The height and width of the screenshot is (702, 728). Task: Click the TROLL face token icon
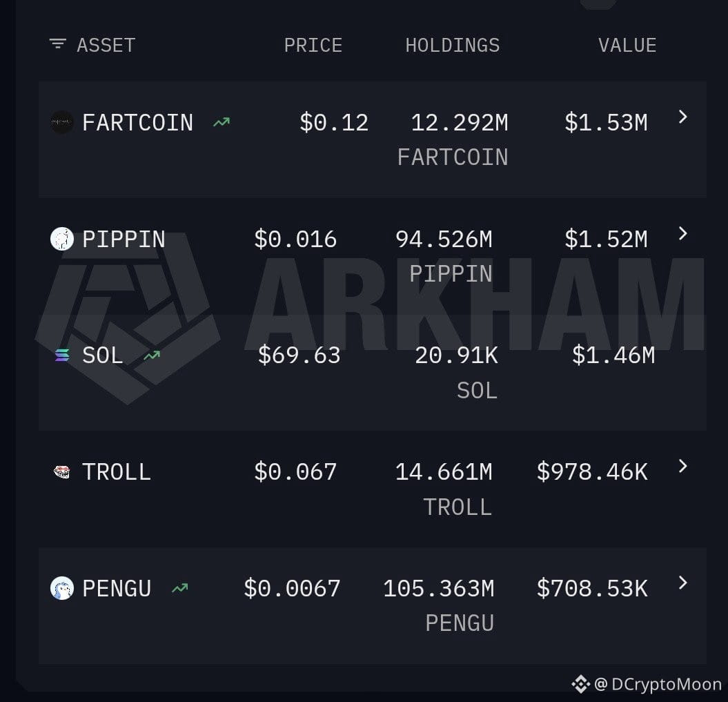coord(61,471)
